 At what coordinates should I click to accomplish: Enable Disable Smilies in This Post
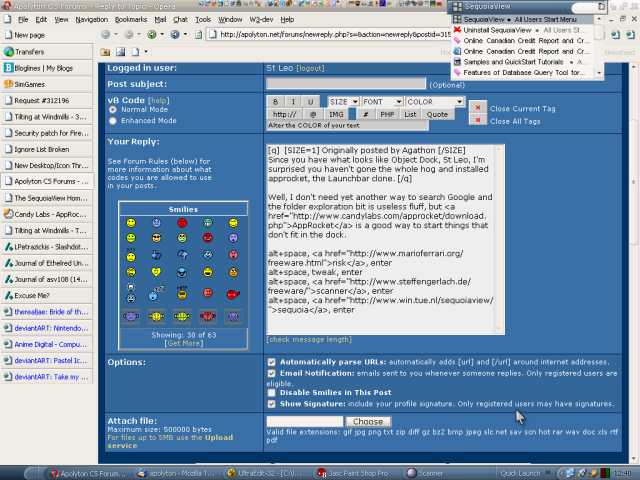pyautogui.click(x=272, y=393)
